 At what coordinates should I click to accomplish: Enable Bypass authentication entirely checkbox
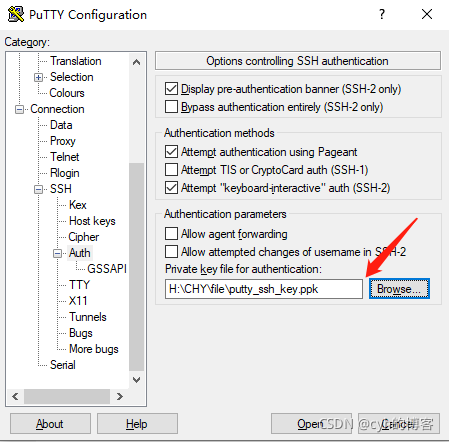[171, 107]
